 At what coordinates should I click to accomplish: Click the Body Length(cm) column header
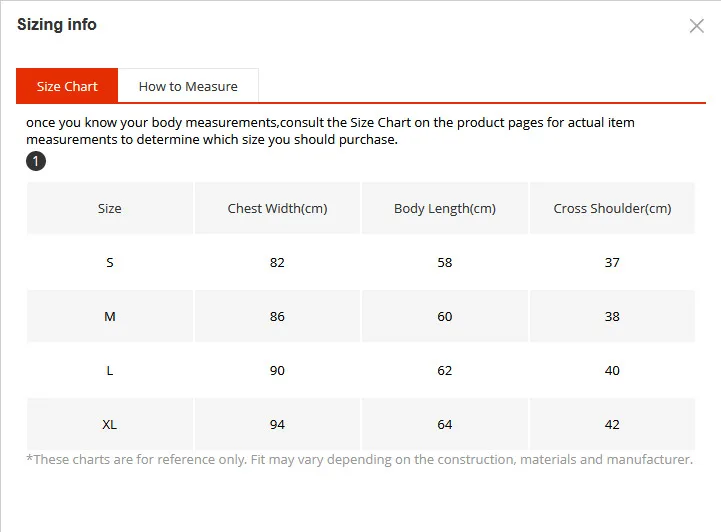(445, 208)
